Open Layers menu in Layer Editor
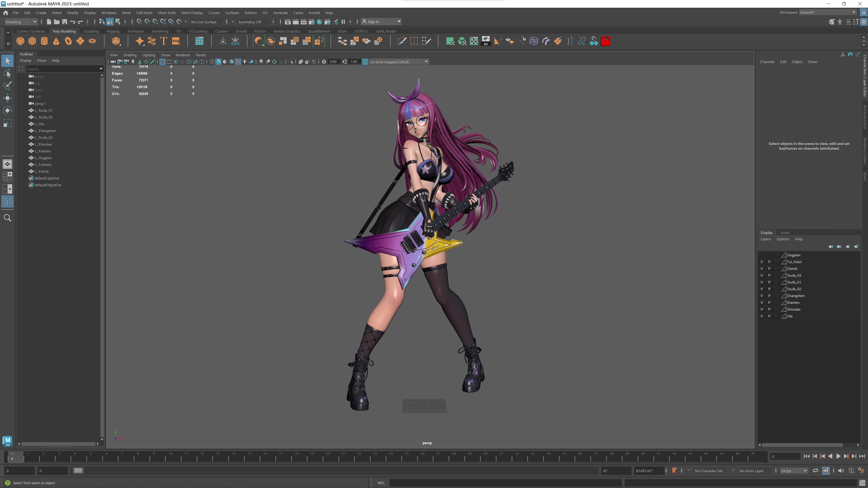Screen dimensions: 868x488 [765, 239]
